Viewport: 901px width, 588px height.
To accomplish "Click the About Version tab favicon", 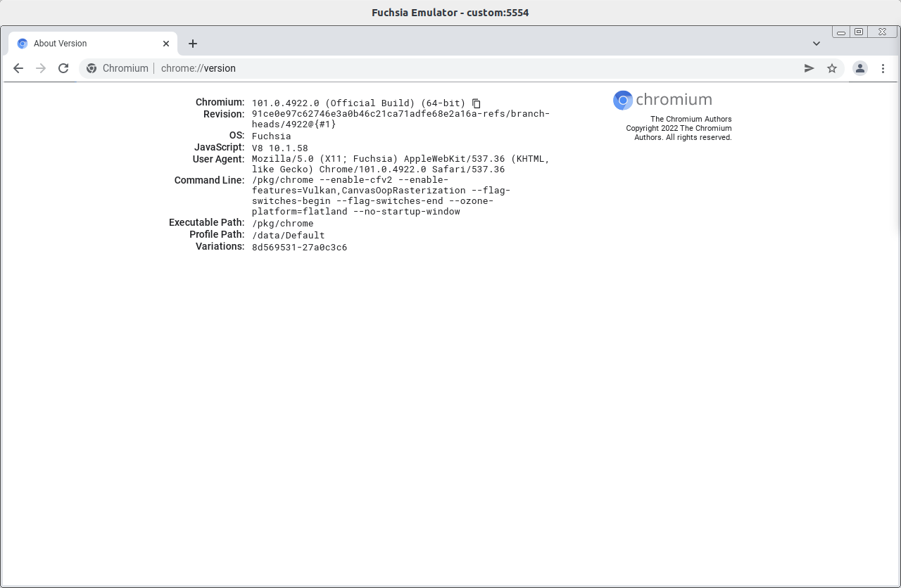I will (22, 43).
